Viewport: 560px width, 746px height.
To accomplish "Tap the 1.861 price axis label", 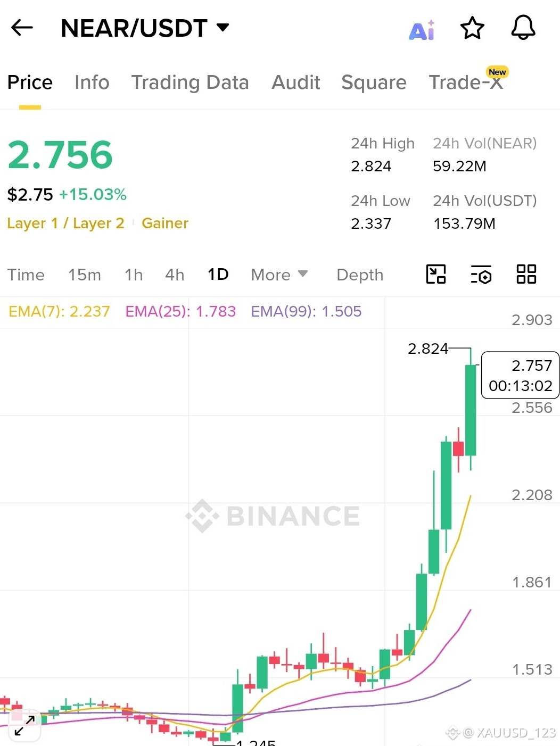I will [x=532, y=582].
